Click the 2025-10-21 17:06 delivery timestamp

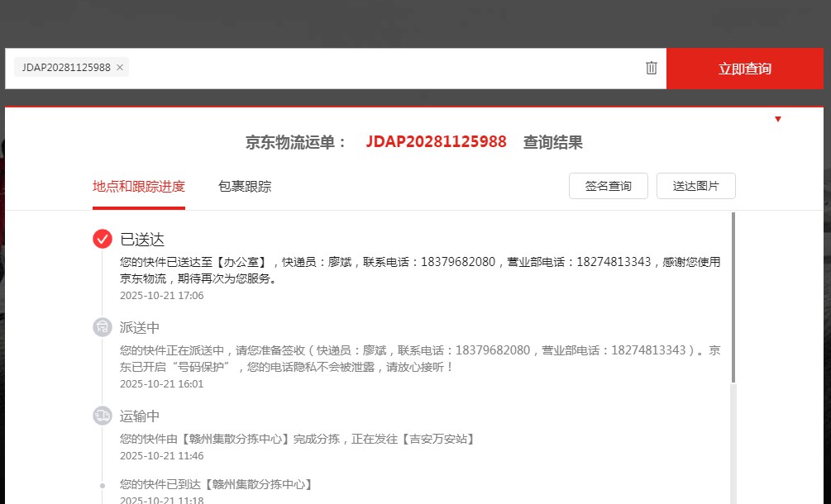[x=162, y=296]
